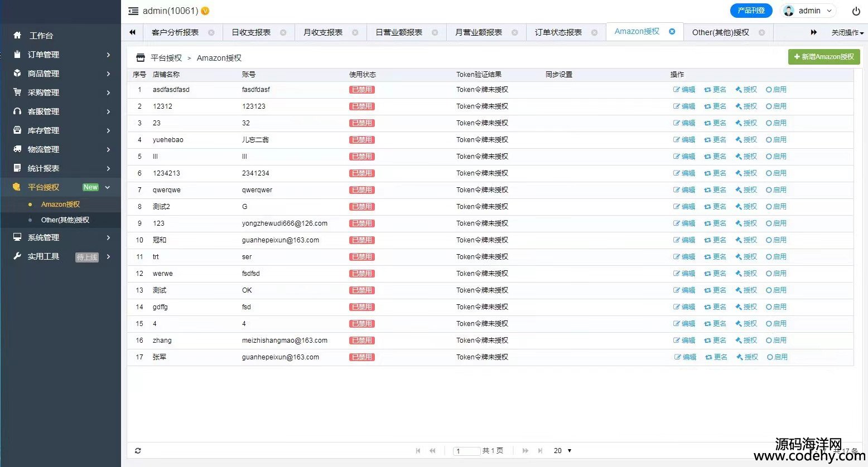Switch to 月收支报表 tab

323,32
